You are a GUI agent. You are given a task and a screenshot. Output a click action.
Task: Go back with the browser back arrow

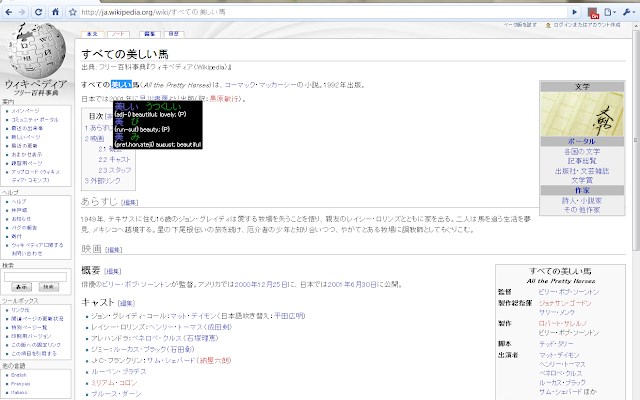[x=9, y=12]
